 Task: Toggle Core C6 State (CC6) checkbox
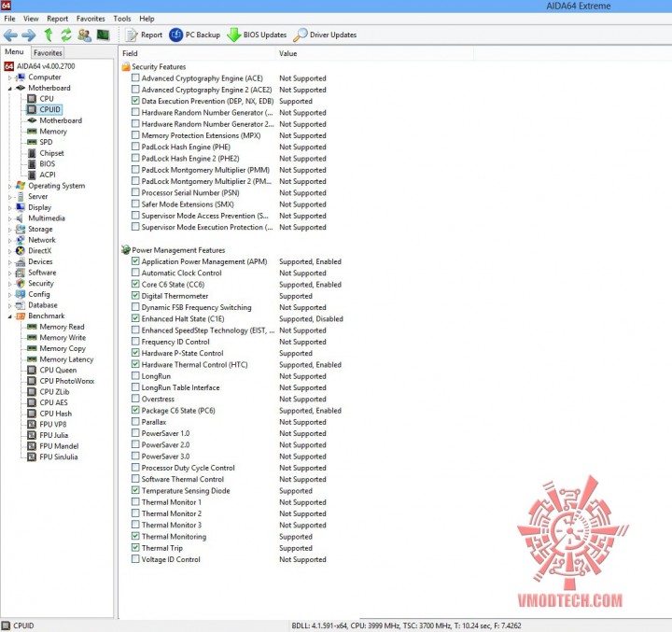click(135, 284)
